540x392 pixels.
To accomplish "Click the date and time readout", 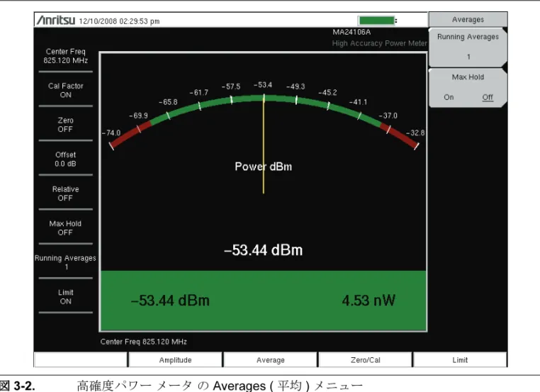I will [x=119, y=21].
